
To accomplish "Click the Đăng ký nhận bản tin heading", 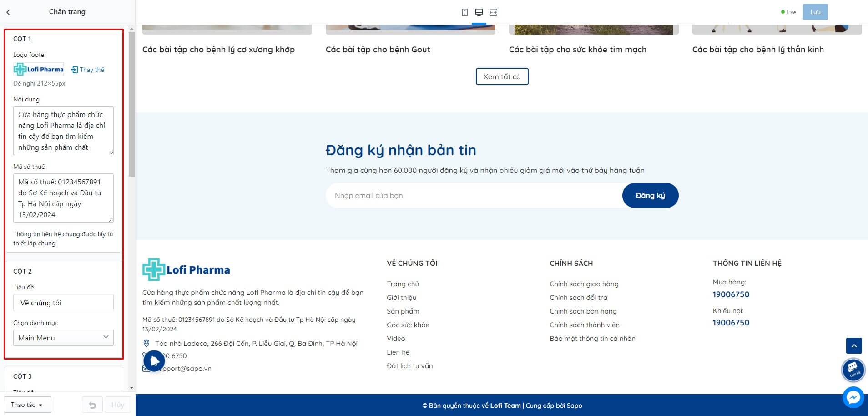I will (x=401, y=150).
